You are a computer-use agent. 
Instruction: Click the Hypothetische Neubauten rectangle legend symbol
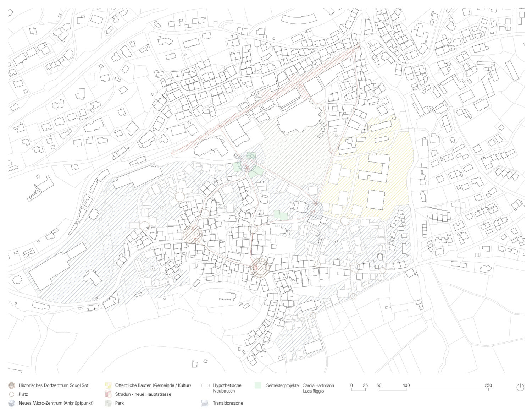tap(205, 385)
